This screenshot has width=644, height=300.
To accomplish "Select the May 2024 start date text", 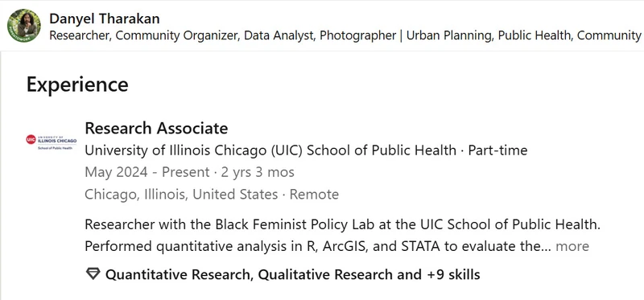I will tap(116, 172).
